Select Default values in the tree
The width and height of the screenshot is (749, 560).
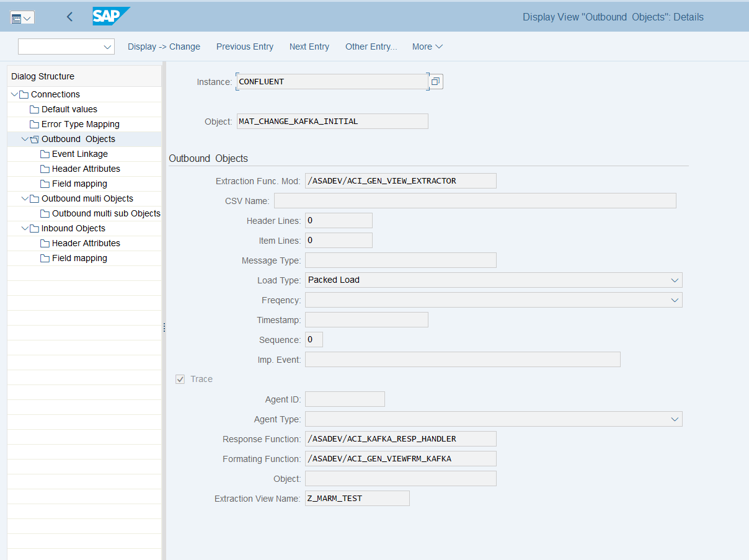coord(69,109)
